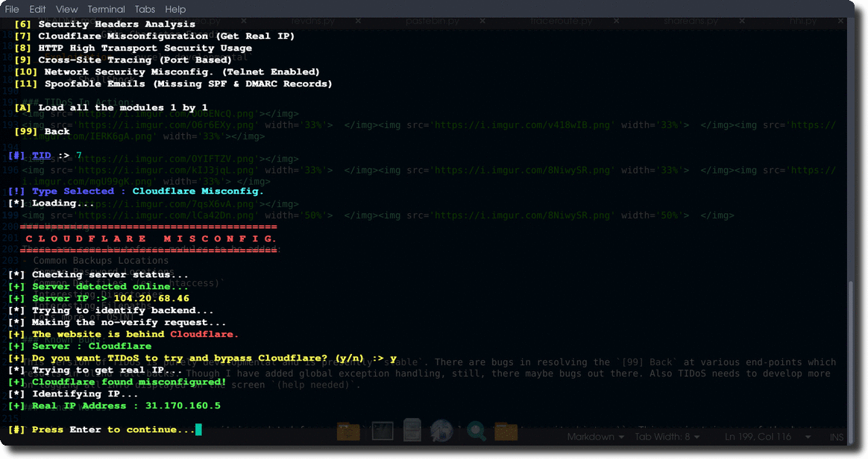This screenshot has width=868, height=459.
Task: Open the leftmost folder icon in the dock
Action: tap(348, 431)
